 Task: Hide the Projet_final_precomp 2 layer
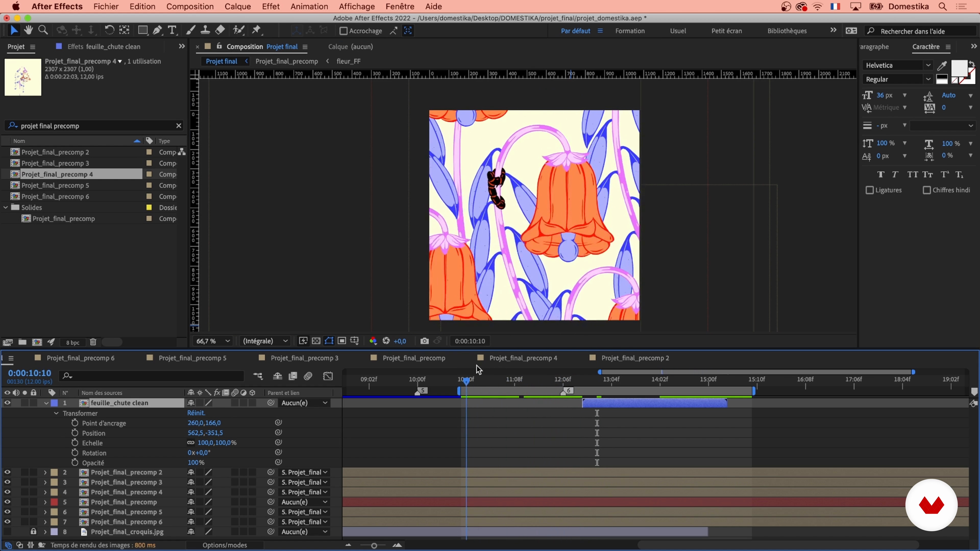7,472
